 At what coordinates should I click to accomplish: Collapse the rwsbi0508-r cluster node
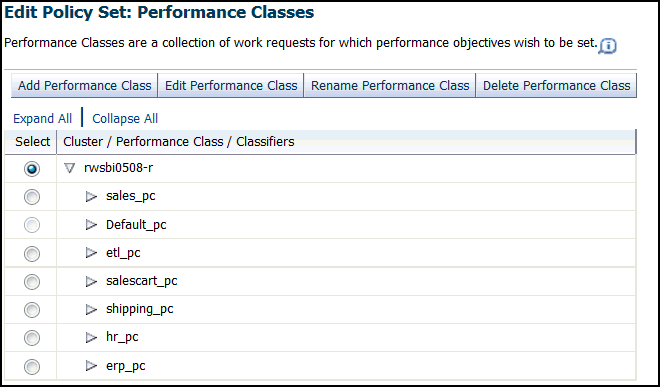click(69, 168)
